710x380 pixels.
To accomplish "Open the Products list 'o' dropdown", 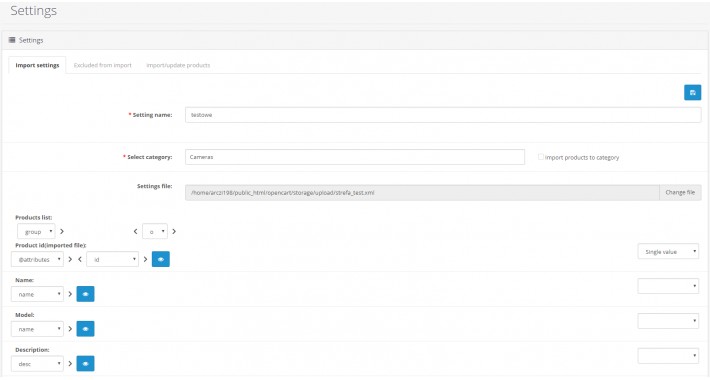I will tap(155, 231).
